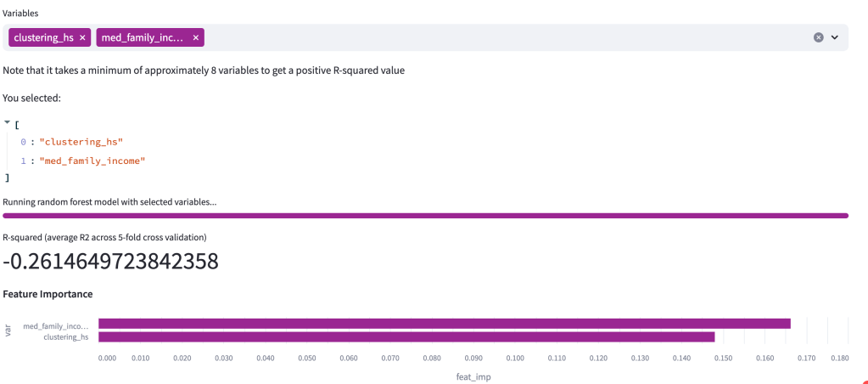Click the med_family_income feature importance bar
The height and width of the screenshot is (384, 868).
pos(444,324)
